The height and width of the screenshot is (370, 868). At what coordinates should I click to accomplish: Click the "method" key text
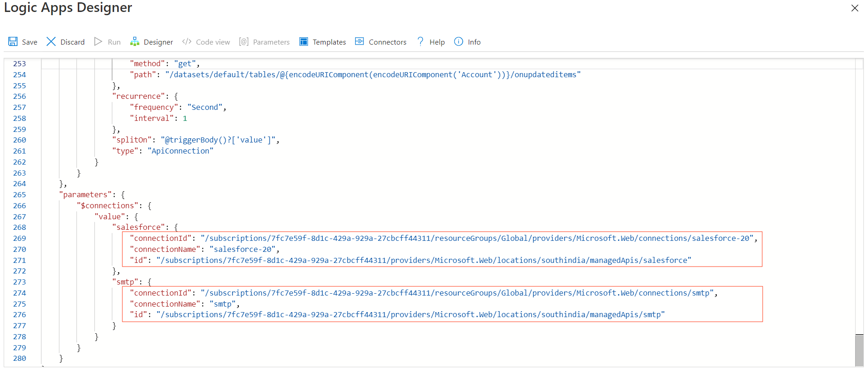[x=147, y=63]
